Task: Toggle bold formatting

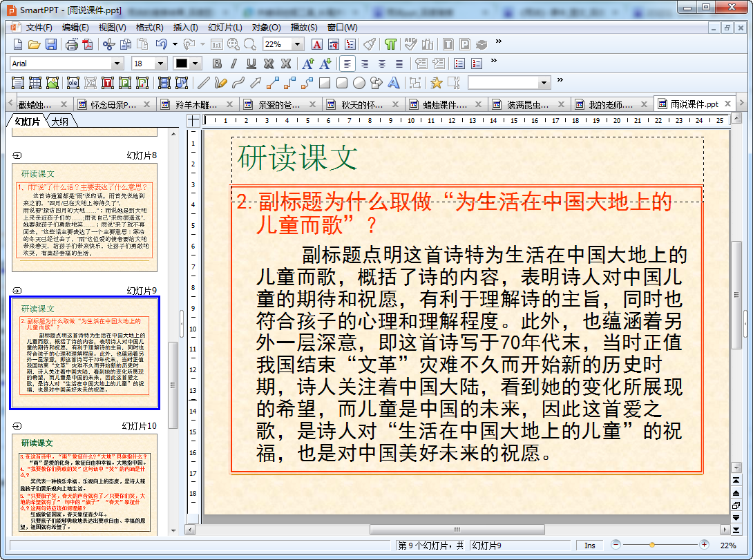Action: 217,64
